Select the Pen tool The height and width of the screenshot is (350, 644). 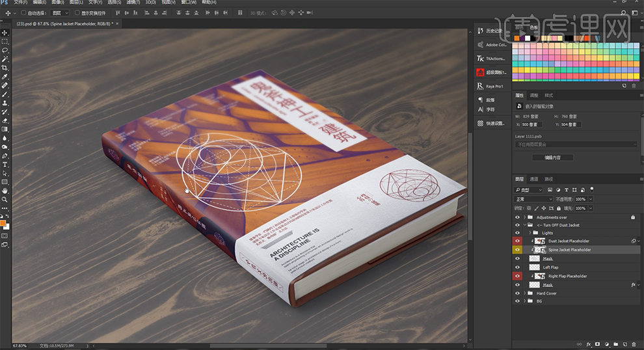[x=5, y=155]
